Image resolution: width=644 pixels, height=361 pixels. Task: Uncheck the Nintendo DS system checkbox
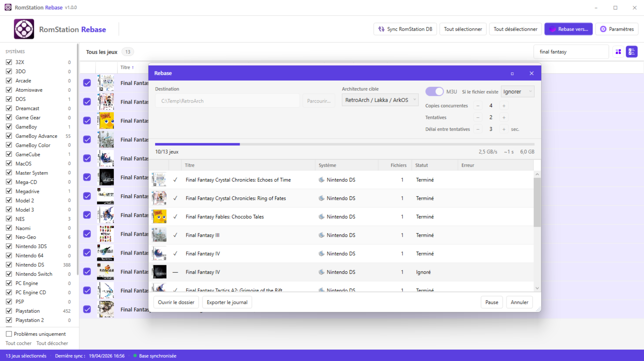click(x=9, y=265)
